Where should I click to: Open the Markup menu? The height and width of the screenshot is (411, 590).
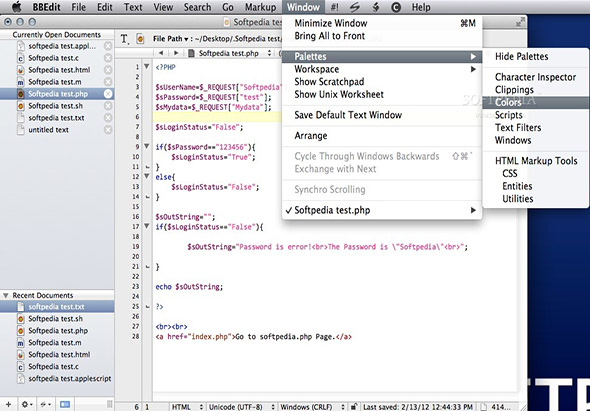coord(260,7)
